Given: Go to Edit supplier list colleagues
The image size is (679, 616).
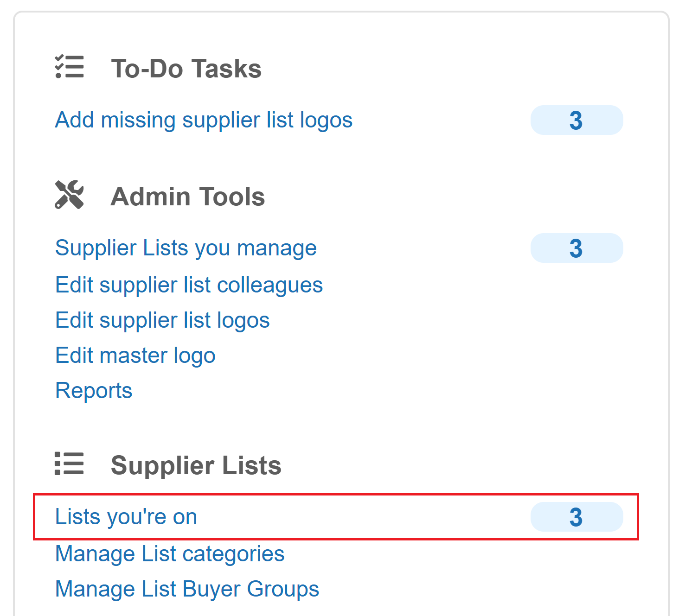Looking at the screenshot, I should tap(189, 285).
